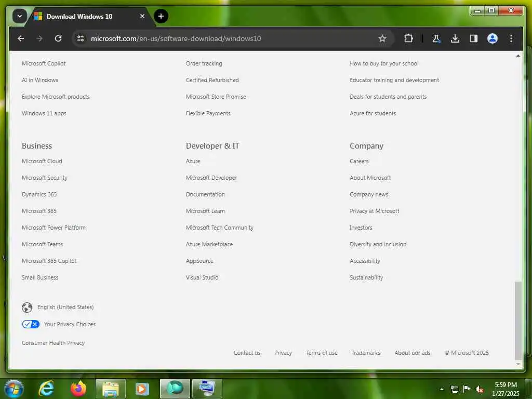The width and height of the screenshot is (532, 399).
Task: Open Privacy at Microsoft link
Action: coord(374,211)
